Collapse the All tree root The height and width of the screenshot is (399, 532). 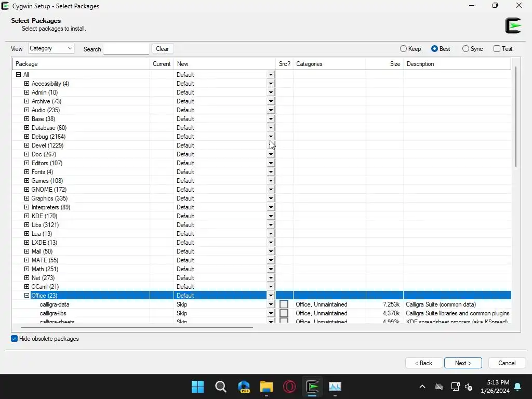(x=18, y=75)
